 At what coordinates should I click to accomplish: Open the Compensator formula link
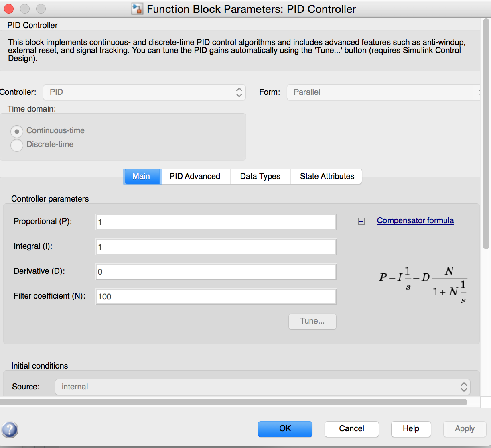415,220
